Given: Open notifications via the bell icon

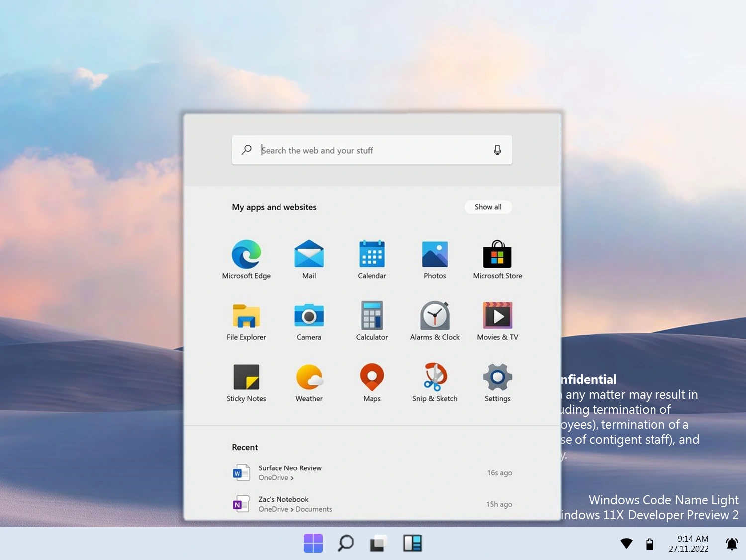Looking at the screenshot, I should tap(732, 544).
